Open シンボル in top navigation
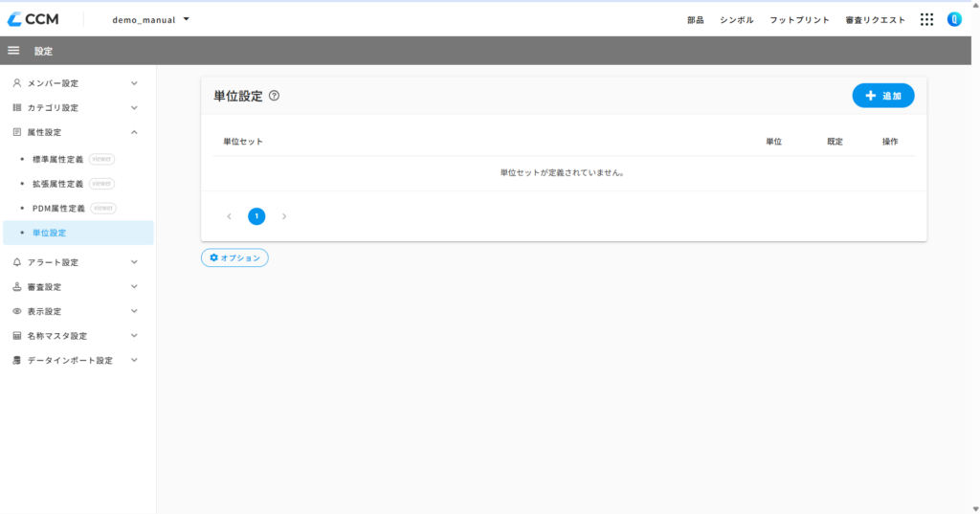Viewport: 980px width, 514px height. point(736,20)
